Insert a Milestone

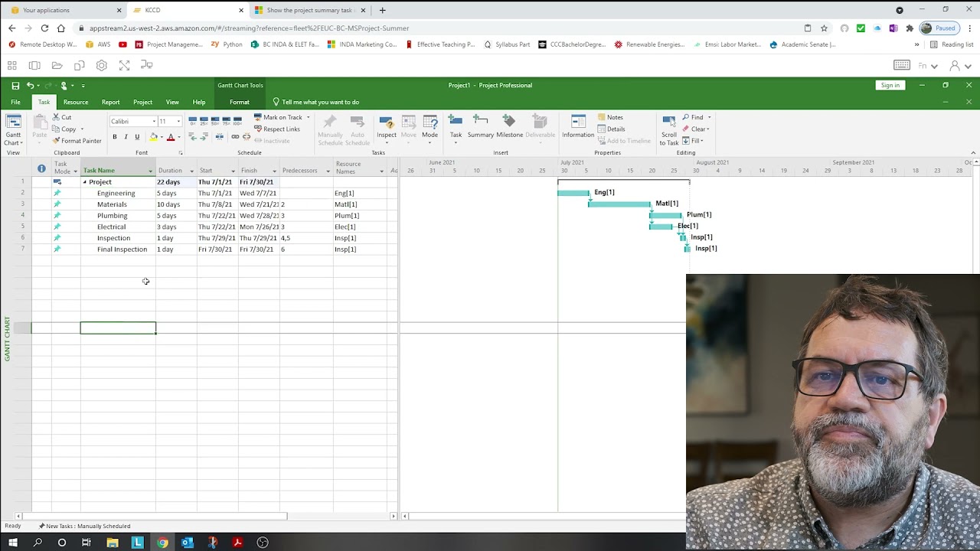pyautogui.click(x=509, y=127)
